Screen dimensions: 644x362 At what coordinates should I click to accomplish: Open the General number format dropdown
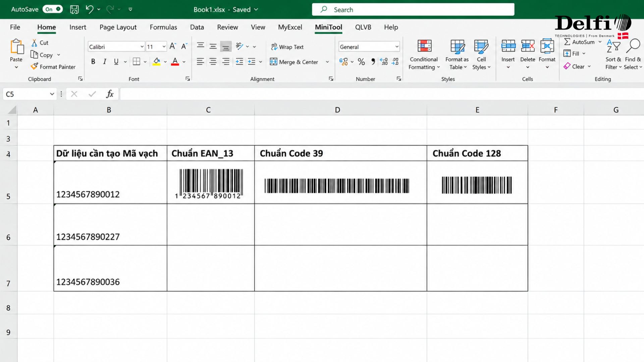[x=396, y=47]
